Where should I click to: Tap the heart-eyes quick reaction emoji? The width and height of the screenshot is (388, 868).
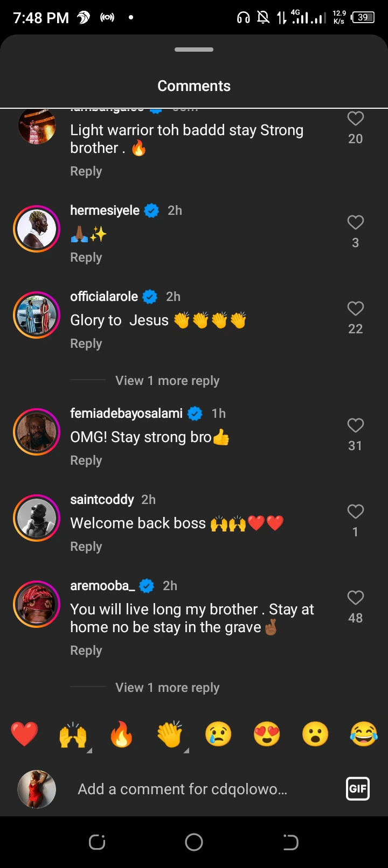267,734
